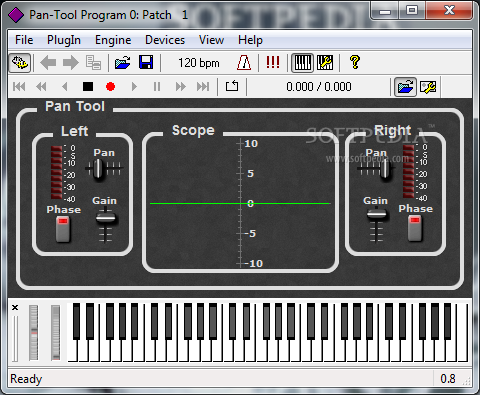The width and height of the screenshot is (480, 395).
Task: Pause playback with the pause button
Action: tap(157, 87)
